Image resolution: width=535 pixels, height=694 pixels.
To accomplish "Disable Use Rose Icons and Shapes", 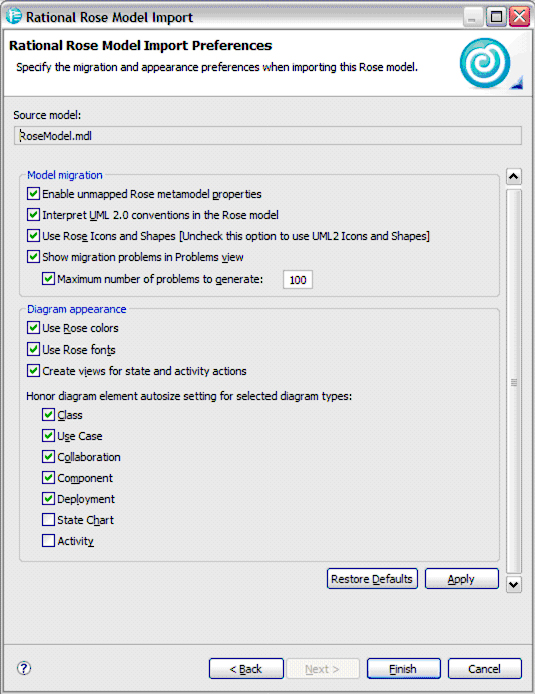I will click(33, 235).
